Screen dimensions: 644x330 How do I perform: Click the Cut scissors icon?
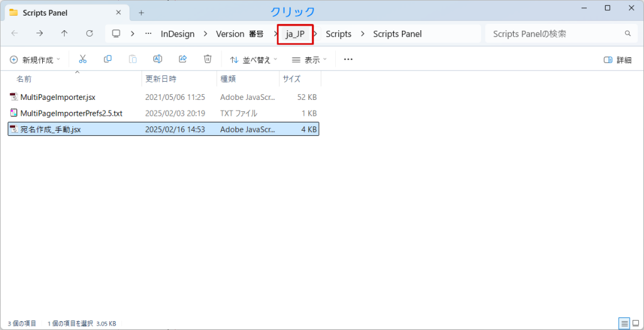click(x=82, y=59)
